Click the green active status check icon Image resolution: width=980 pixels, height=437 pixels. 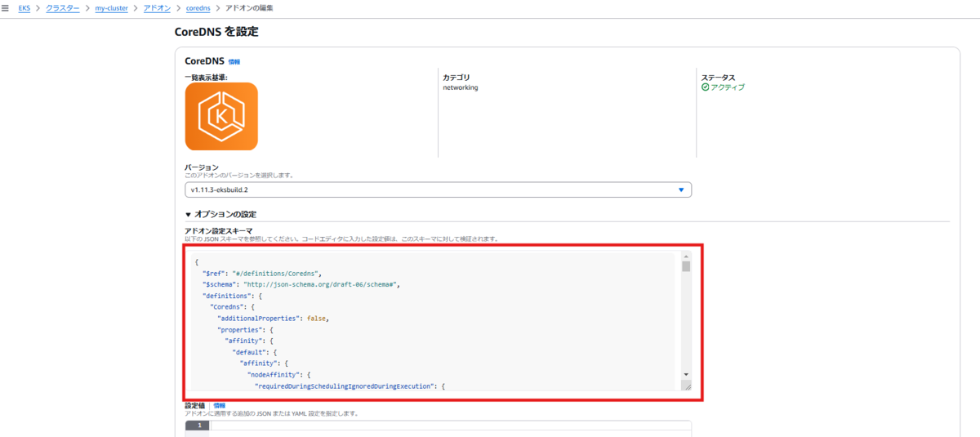[x=705, y=87]
